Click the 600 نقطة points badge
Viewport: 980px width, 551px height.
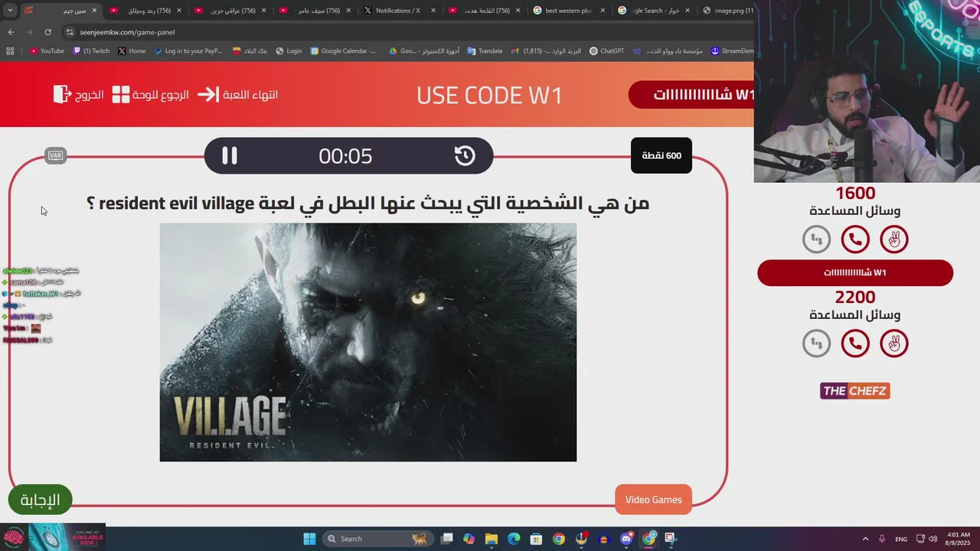pyautogui.click(x=661, y=155)
